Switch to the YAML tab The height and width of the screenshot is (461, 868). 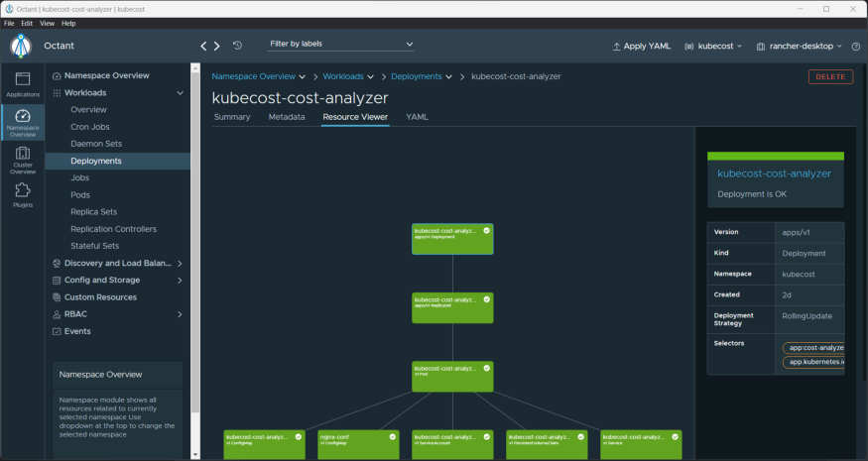pyautogui.click(x=417, y=117)
